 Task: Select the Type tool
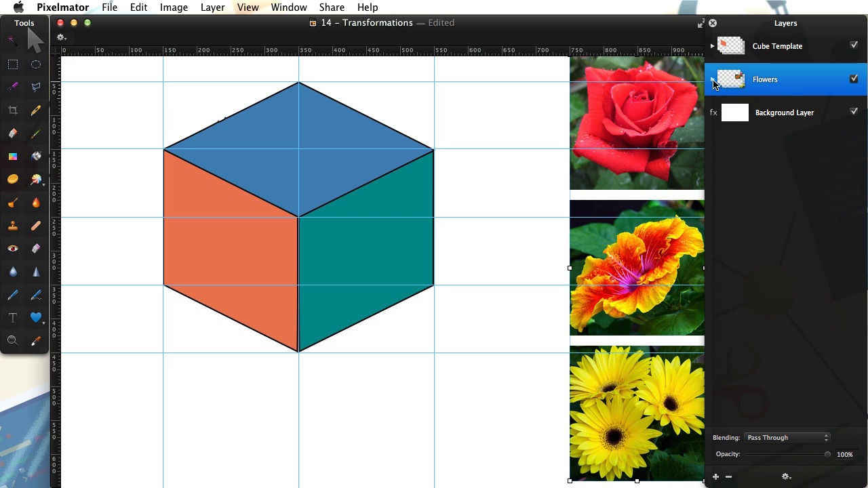click(13, 318)
